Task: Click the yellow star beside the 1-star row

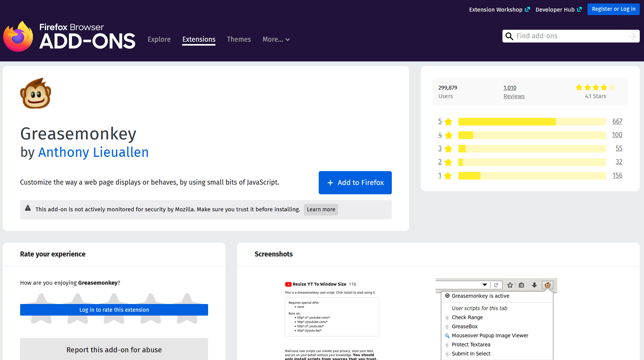Action: pos(448,175)
